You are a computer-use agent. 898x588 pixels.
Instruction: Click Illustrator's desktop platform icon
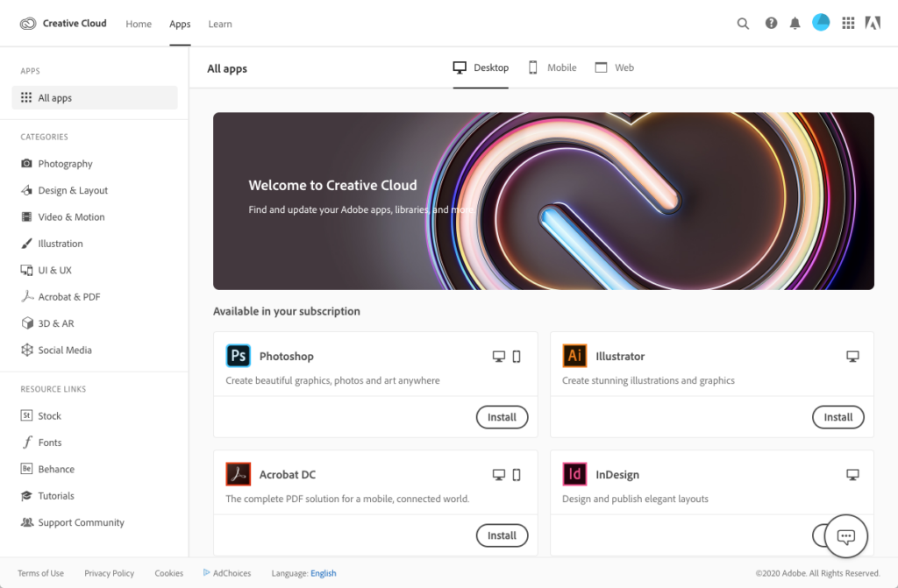[852, 357]
